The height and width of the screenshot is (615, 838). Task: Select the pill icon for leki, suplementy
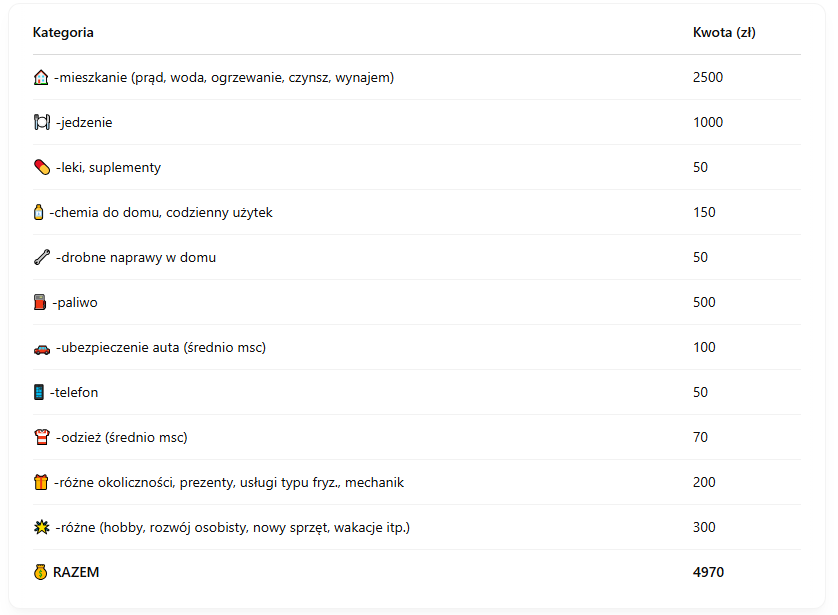[x=41, y=167]
